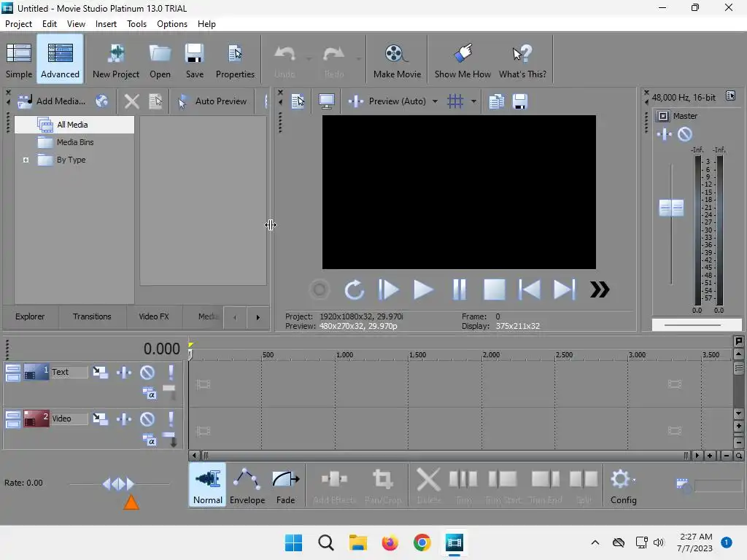Screen dimensions: 747x560
Task: Go to start of project
Action: tap(530, 289)
